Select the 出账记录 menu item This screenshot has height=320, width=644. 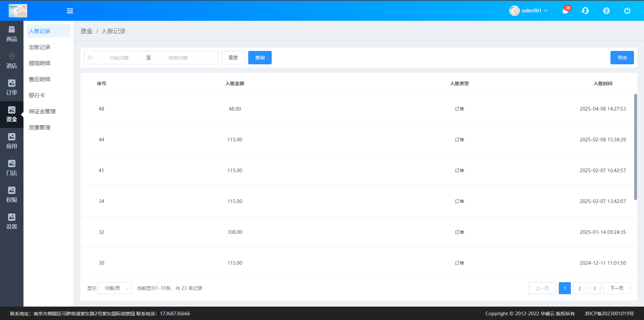[x=40, y=47]
